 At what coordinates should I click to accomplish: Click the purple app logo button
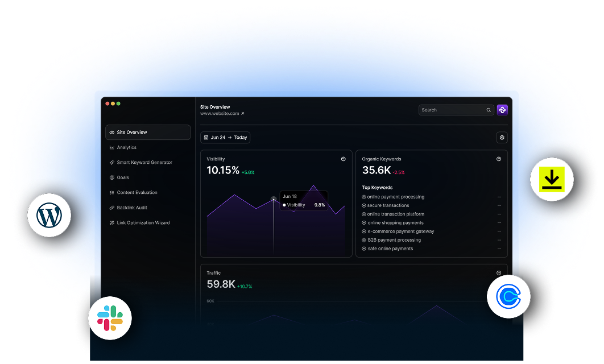click(x=502, y=110)
